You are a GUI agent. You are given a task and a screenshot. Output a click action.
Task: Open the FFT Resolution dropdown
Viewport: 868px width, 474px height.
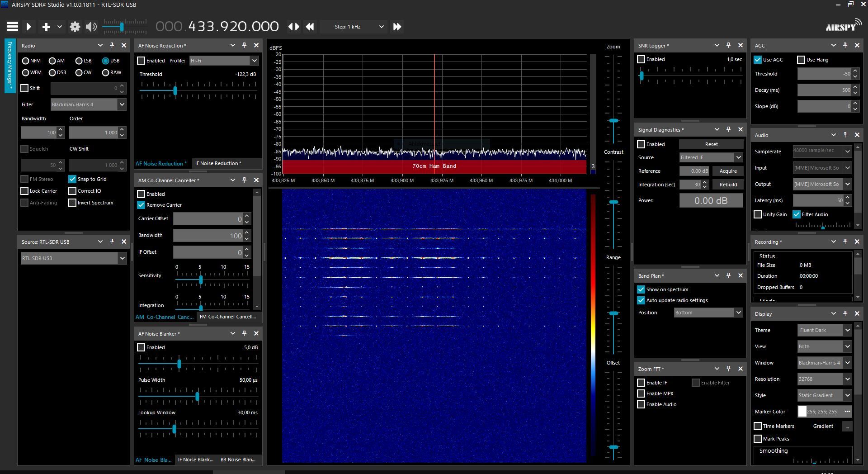pos(825,379)
